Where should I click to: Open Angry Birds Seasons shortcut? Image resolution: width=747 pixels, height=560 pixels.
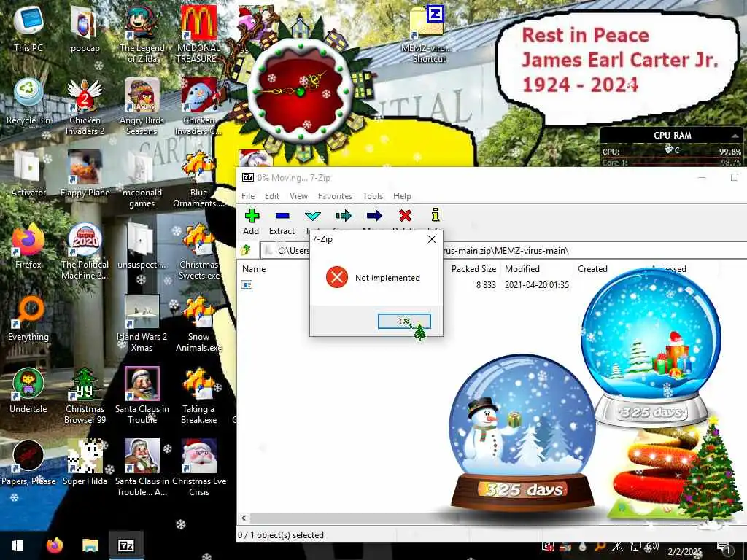[x=142, y=106]
